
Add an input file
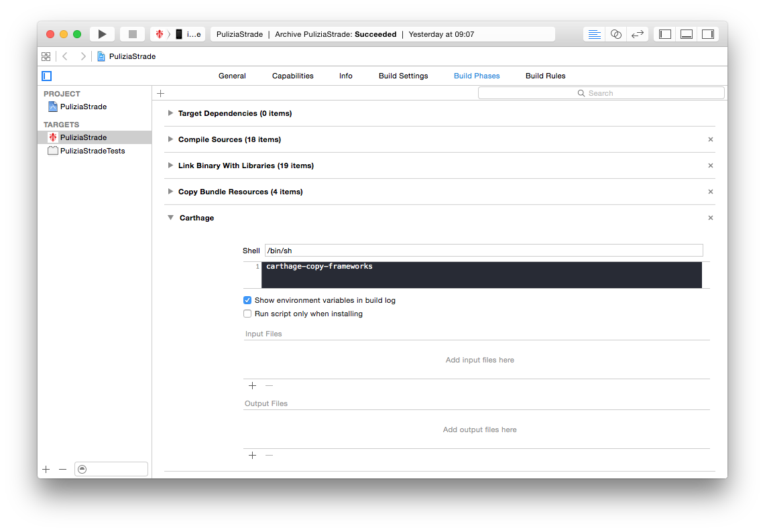tap(252, 386)
